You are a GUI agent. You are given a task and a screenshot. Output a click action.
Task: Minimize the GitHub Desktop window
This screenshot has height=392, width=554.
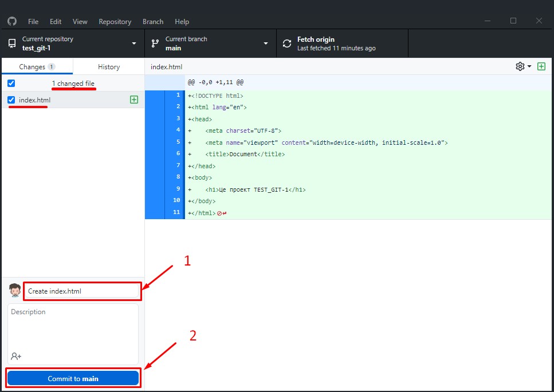(488, 21)
